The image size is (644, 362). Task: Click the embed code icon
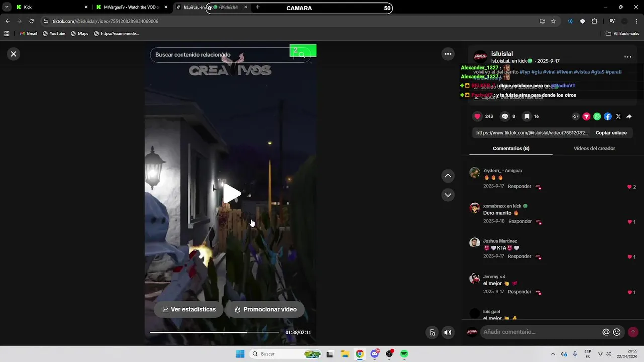576,116
